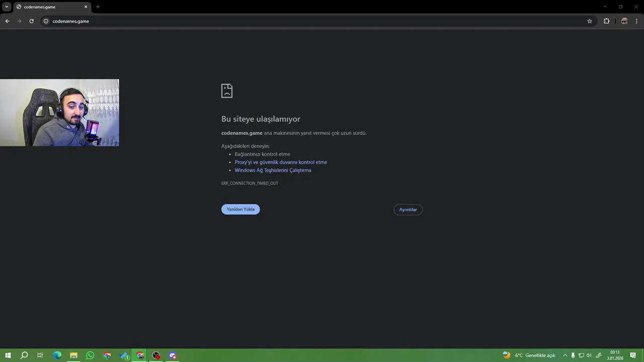Click the pen tray icon
Screen dimensions: 644x362
pyautogui.click(x=598, y=355)
